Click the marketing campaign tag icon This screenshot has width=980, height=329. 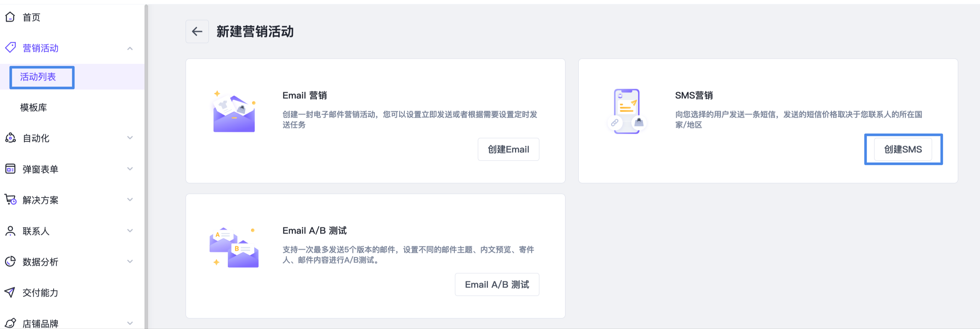[10, 48]
